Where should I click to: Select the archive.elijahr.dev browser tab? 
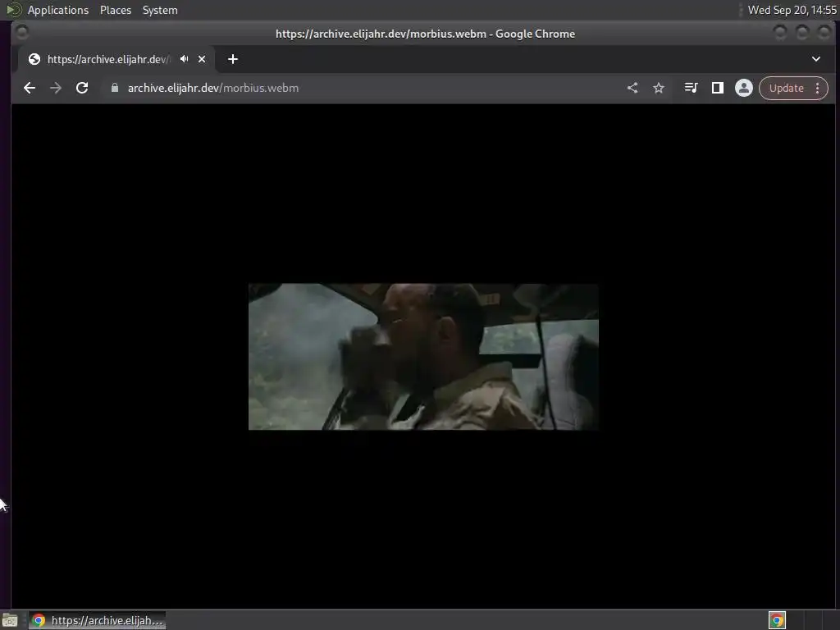click(116, 59)
